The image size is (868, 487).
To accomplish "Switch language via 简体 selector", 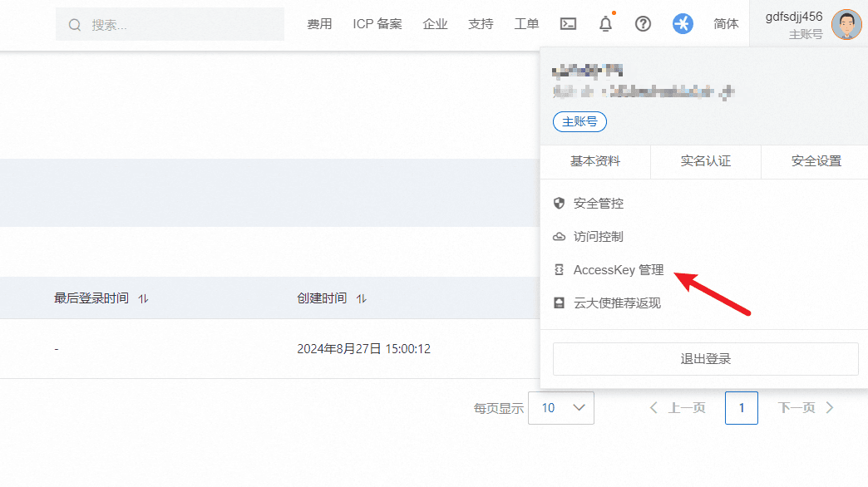I will (x=726, y=24).
